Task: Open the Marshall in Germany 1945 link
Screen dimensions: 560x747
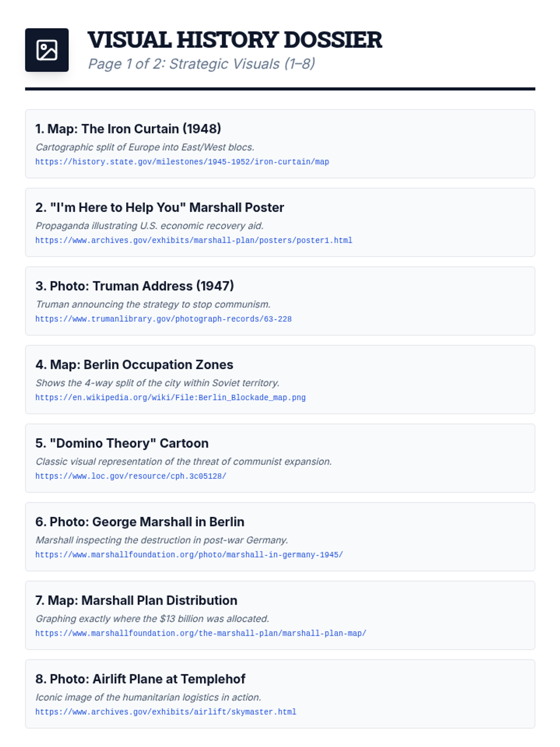Action: pos(189,555)
